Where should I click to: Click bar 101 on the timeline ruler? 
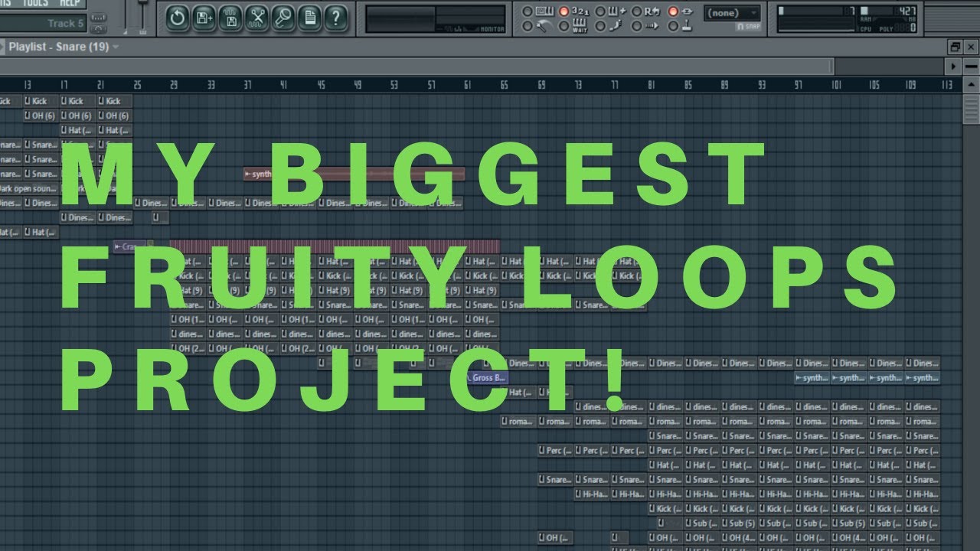[837, 85]
